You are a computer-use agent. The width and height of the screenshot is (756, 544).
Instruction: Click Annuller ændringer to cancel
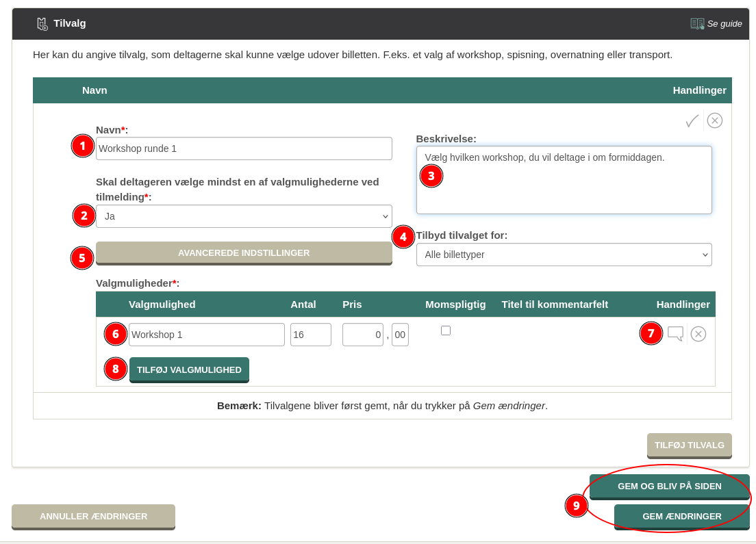click(93, 517)
